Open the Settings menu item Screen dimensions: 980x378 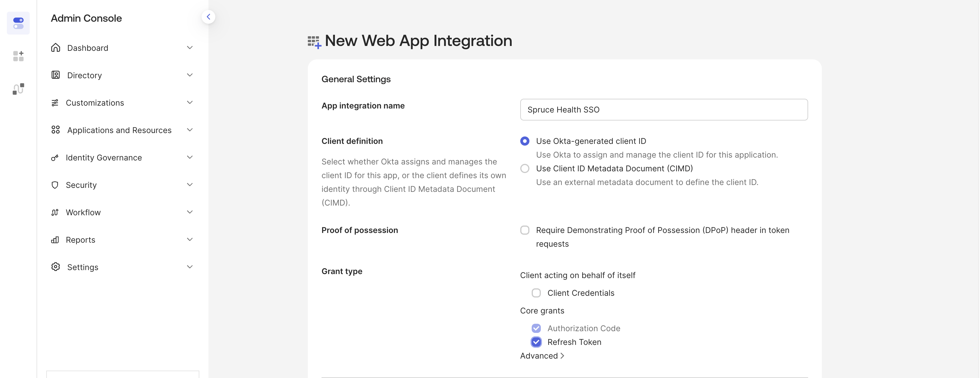coord(122,267)
